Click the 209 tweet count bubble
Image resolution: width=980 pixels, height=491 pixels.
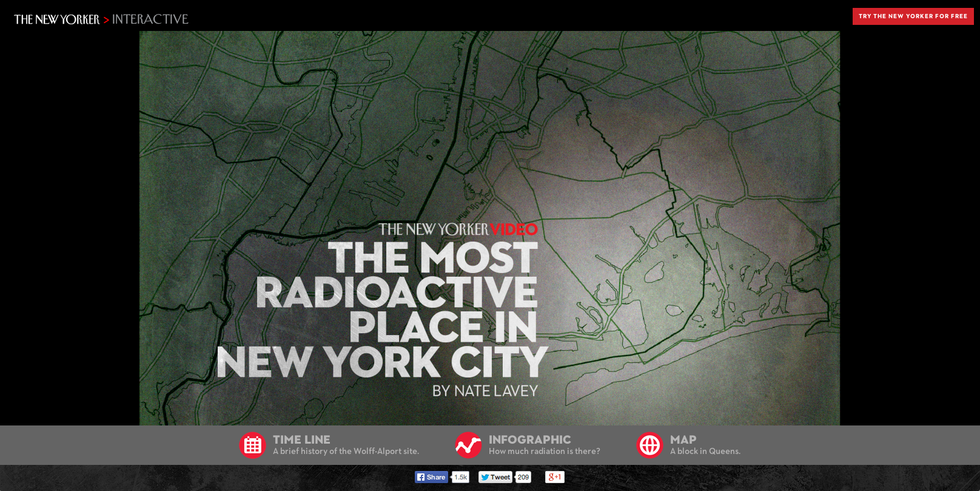tap(523, 477)
